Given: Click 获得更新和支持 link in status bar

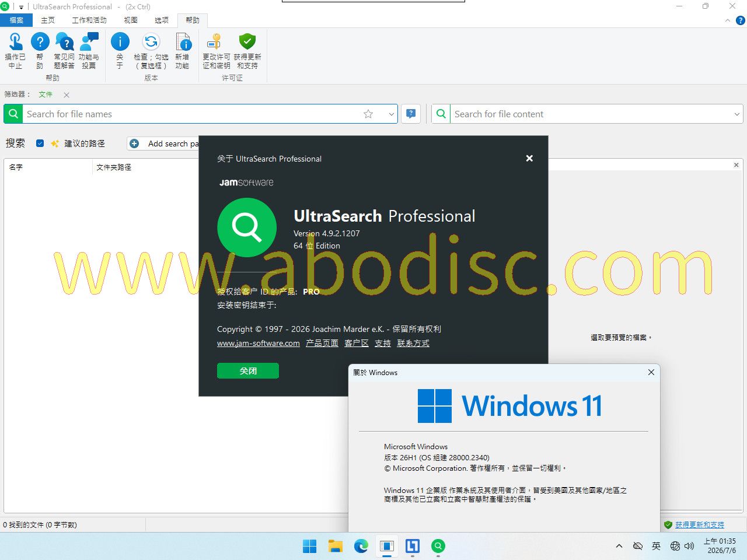Looking at the screenshot, I should [700, 525].
